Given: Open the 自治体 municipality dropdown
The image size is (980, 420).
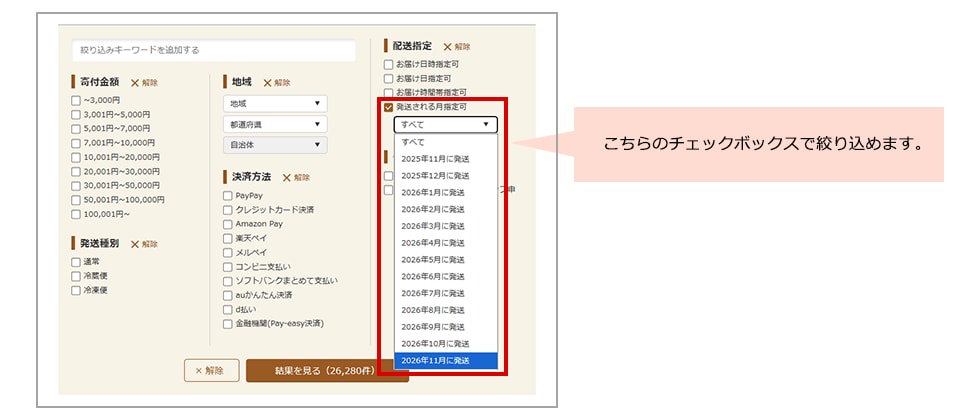Looking at the screenshot, I should (x=275, y=145).
